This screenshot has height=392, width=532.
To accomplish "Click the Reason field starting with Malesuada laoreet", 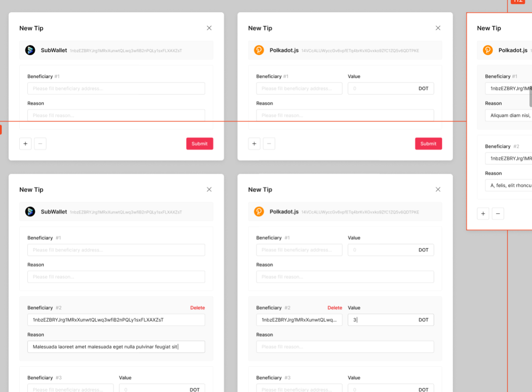I will click(x=116, y=347).
